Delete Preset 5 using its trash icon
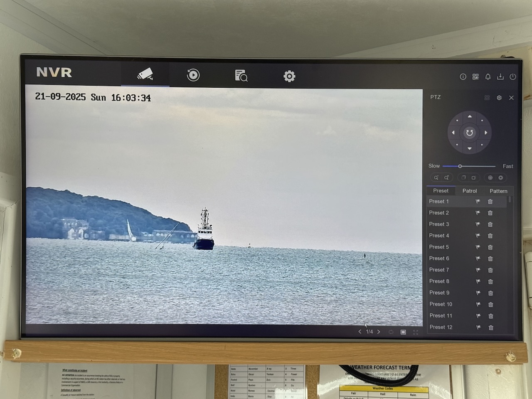This screenshot has height=399, width=532. click(x=490, y=247)
